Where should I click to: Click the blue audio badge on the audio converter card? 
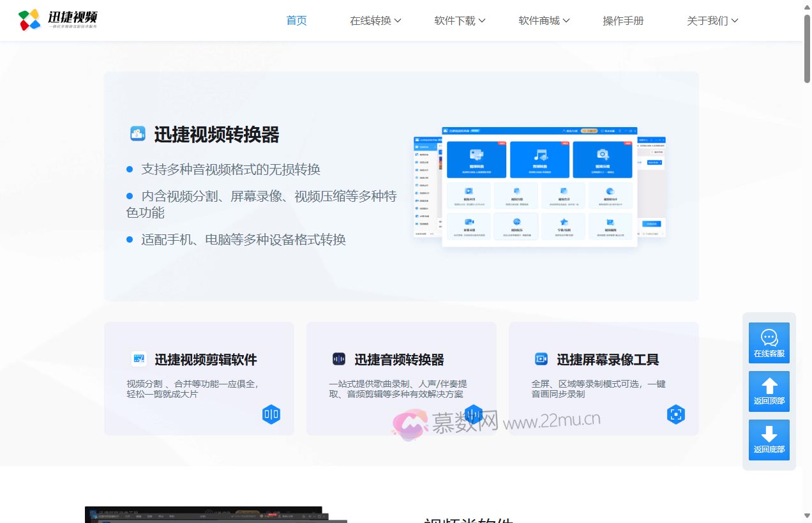click(x=474, y=414)
